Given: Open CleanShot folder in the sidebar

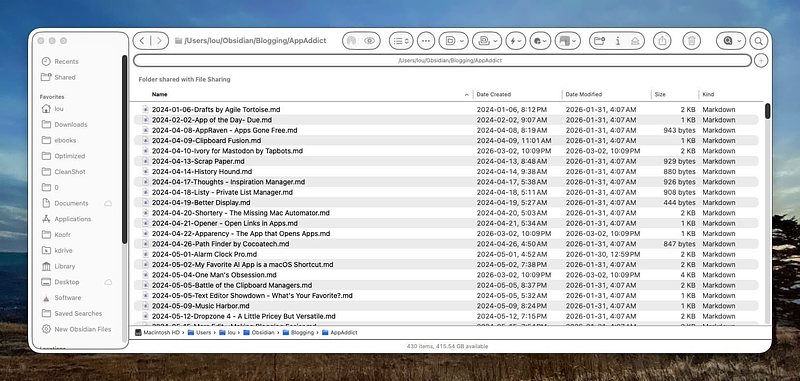Looking at the screenshot, I should click(70, 172).
